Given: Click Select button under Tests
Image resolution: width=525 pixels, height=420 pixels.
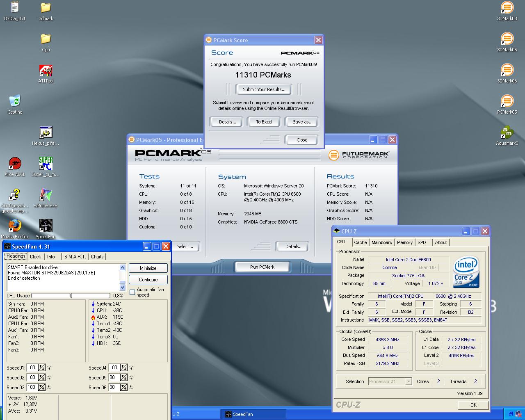Looking at the screenshot, I should (185, 247).
